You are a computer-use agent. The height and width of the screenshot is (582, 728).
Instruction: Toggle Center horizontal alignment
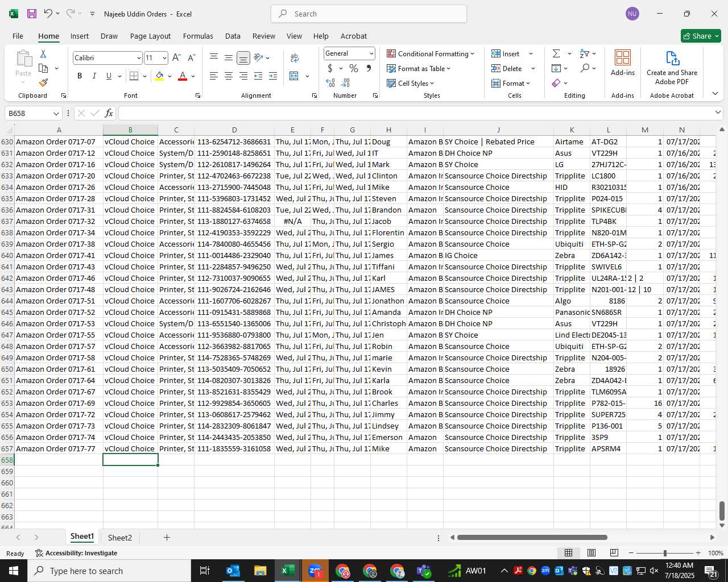point(229,76)
